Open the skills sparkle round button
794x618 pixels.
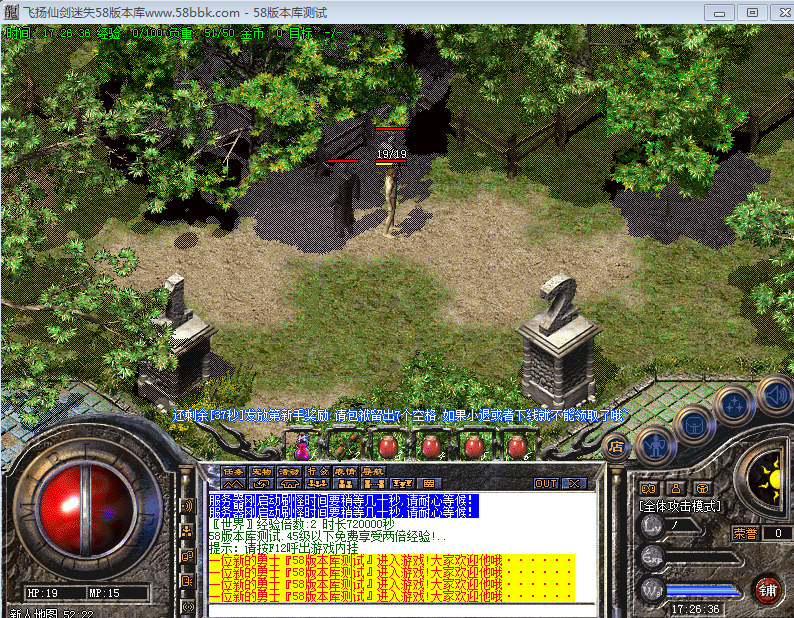[734, 405]
